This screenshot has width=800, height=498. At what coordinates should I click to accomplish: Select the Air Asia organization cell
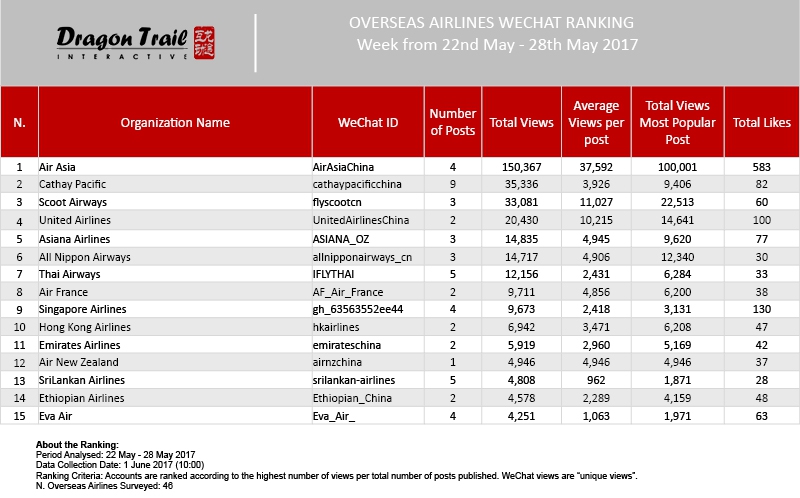(57, 167)
